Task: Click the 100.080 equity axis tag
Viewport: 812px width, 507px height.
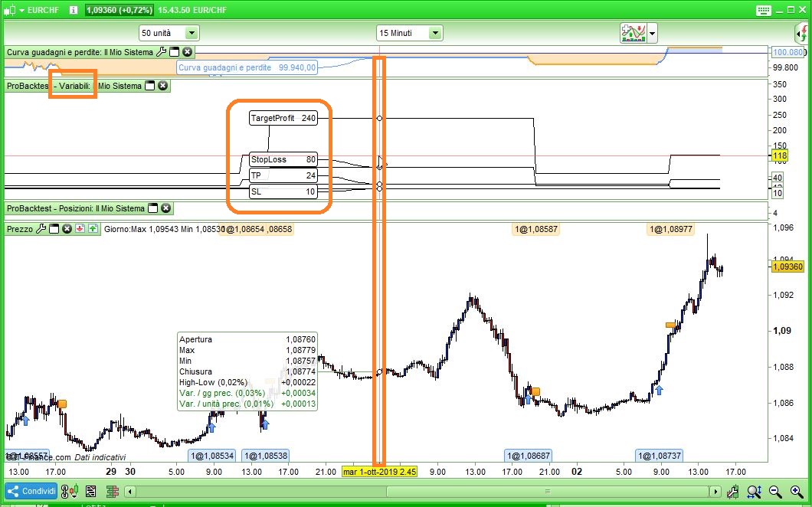Action: pyautogui.click(x=787, y=52)
